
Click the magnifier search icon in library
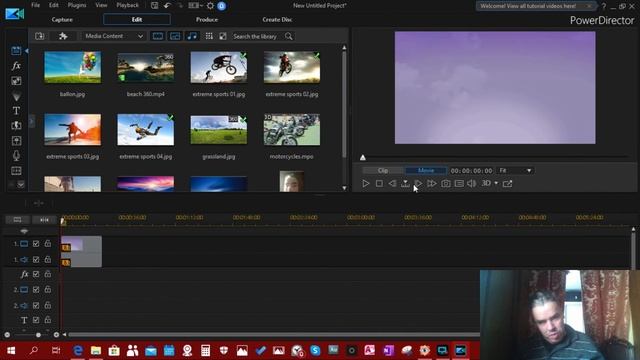pos(289,36)
